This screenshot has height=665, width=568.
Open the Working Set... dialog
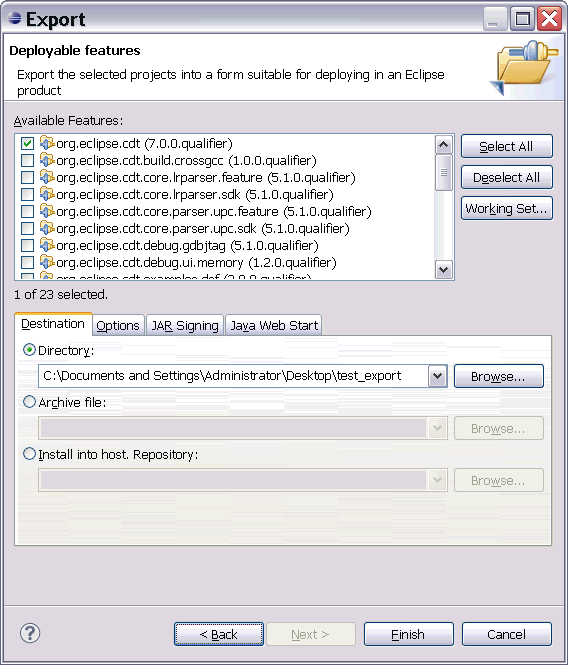pos(506,208)
